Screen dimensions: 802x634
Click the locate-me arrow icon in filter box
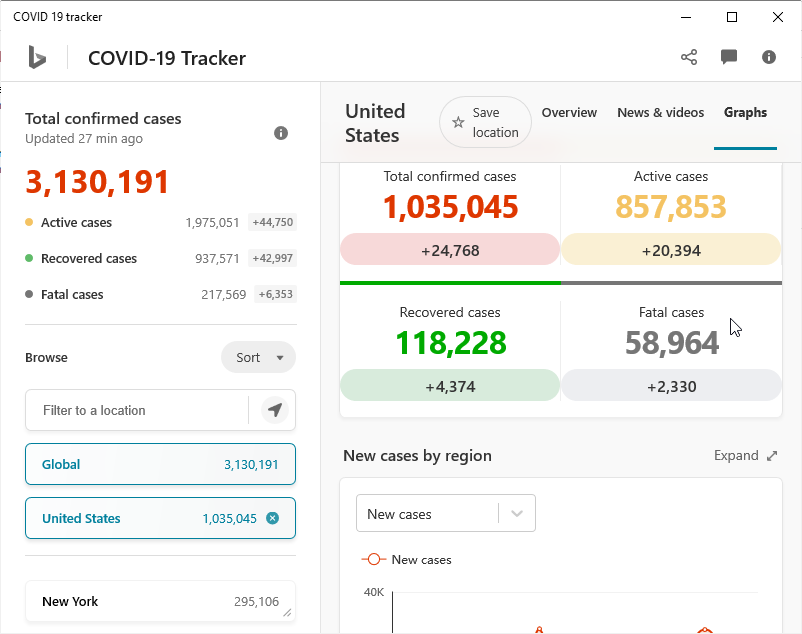coord(275,410)
